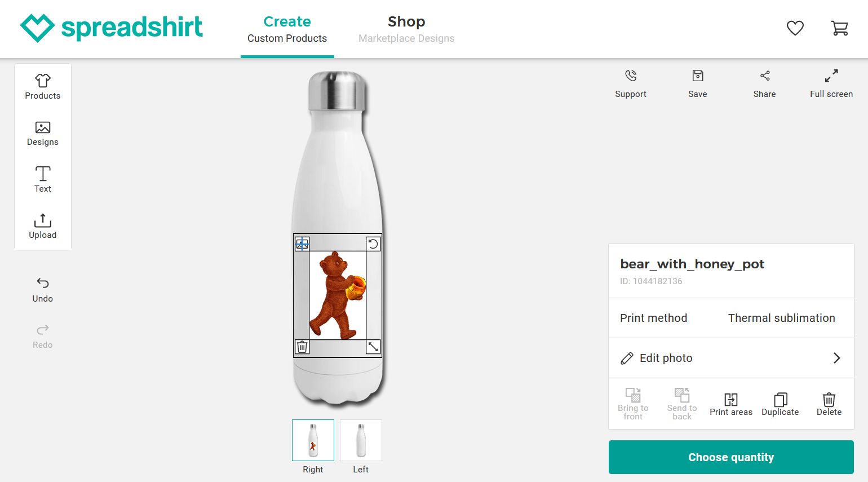The width and height of the screenshot is (868, 482).
Task: Open the Designs panel
Action: point(42,134)
